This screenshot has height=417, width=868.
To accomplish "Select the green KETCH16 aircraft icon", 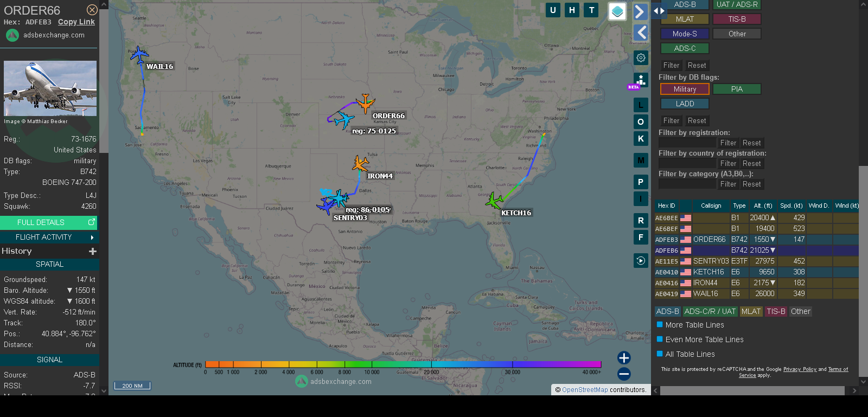I will (494, 201).
